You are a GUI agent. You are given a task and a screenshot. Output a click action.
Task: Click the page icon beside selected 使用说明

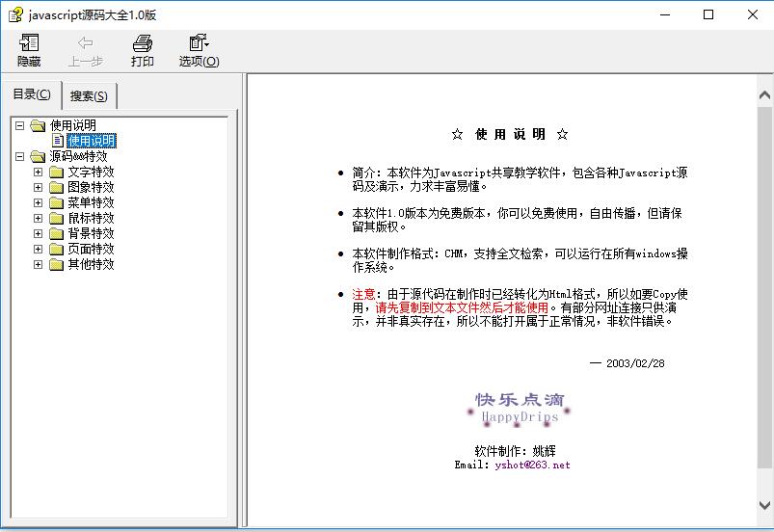point(58,141)
